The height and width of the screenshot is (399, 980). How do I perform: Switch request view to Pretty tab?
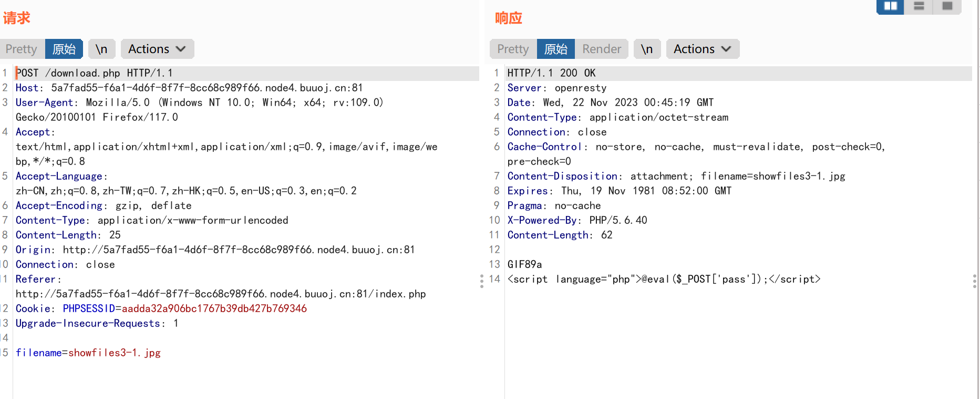click(x=22, y=49)
